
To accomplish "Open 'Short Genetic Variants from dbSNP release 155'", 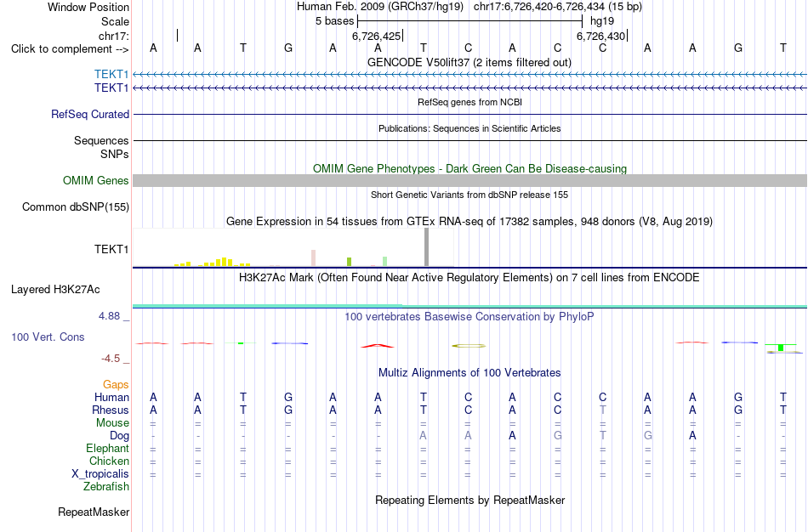I will [469, 195].
